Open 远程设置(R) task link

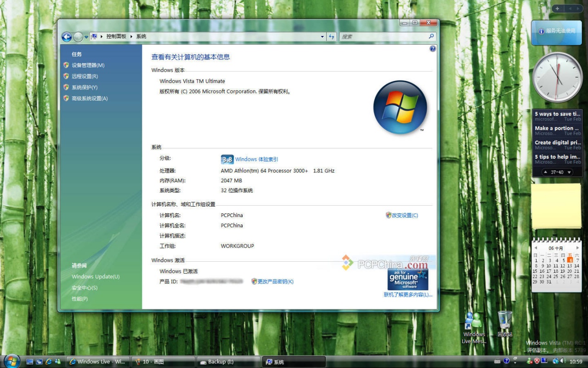coord(85,76)
